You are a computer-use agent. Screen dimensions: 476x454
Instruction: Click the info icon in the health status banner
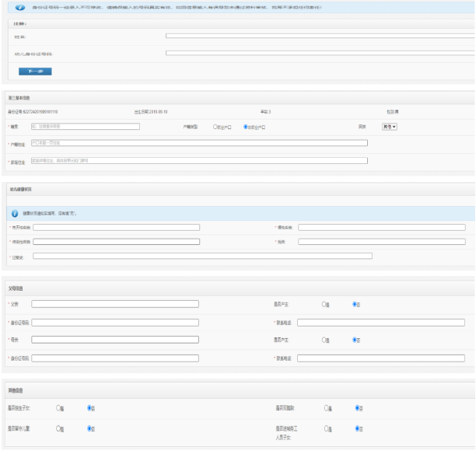[x=14, y=212]
